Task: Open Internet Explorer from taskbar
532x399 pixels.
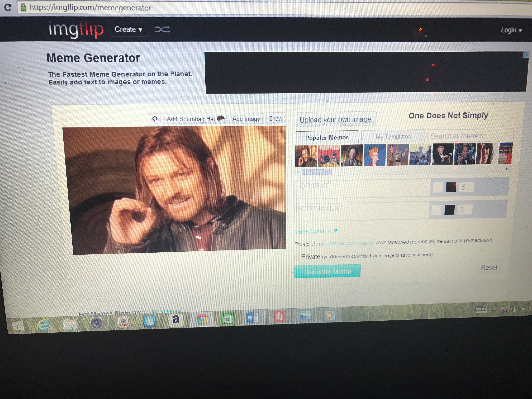Action: point(43,325)
